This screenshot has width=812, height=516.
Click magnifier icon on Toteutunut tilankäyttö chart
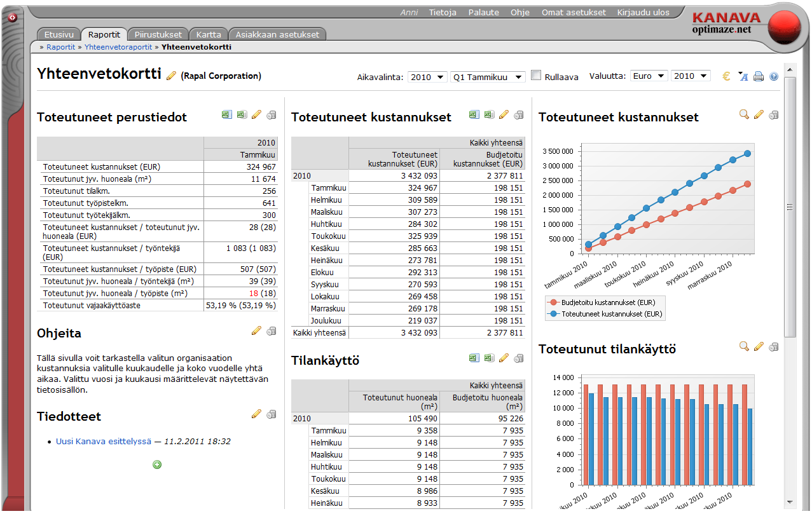point(744,346)
